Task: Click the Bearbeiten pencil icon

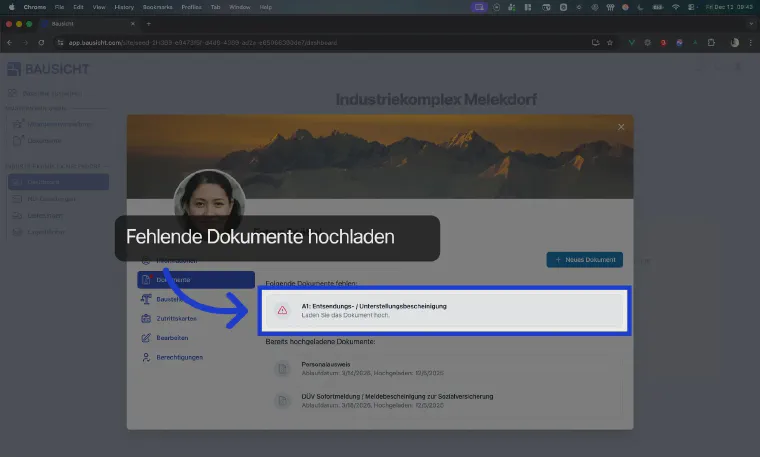Action: (146, 338)
